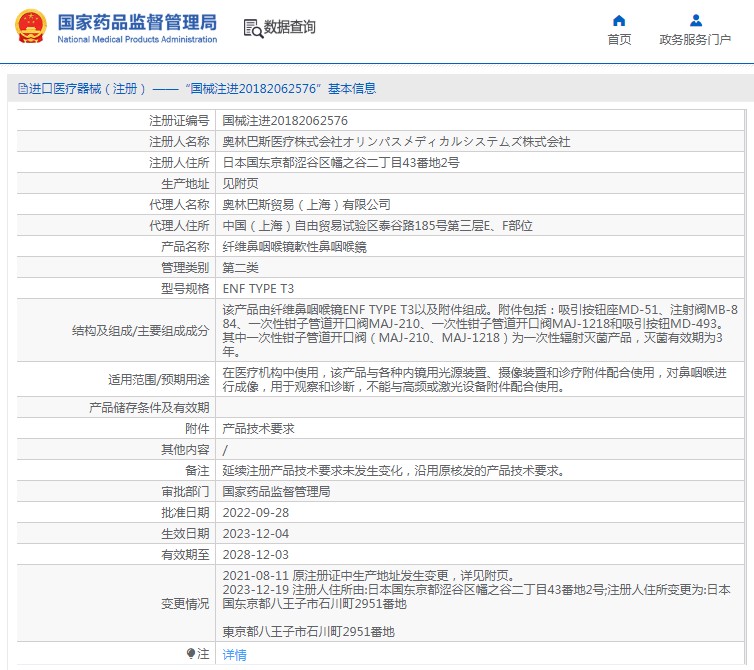
Task: Click the 注册人名称 value cell
Action: [x=396, y=141]
